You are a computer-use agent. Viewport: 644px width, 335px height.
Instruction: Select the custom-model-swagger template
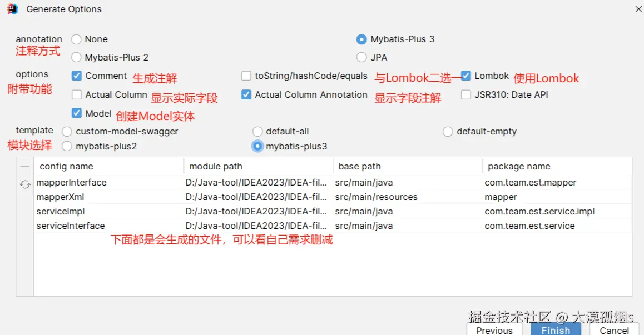point(67,132)
